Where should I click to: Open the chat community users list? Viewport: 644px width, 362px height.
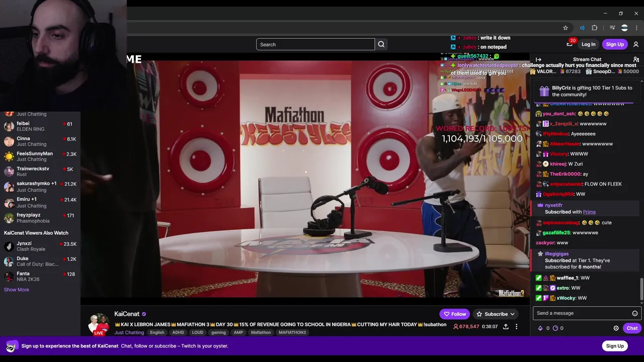pyautogui.click(x=636, y=59)
